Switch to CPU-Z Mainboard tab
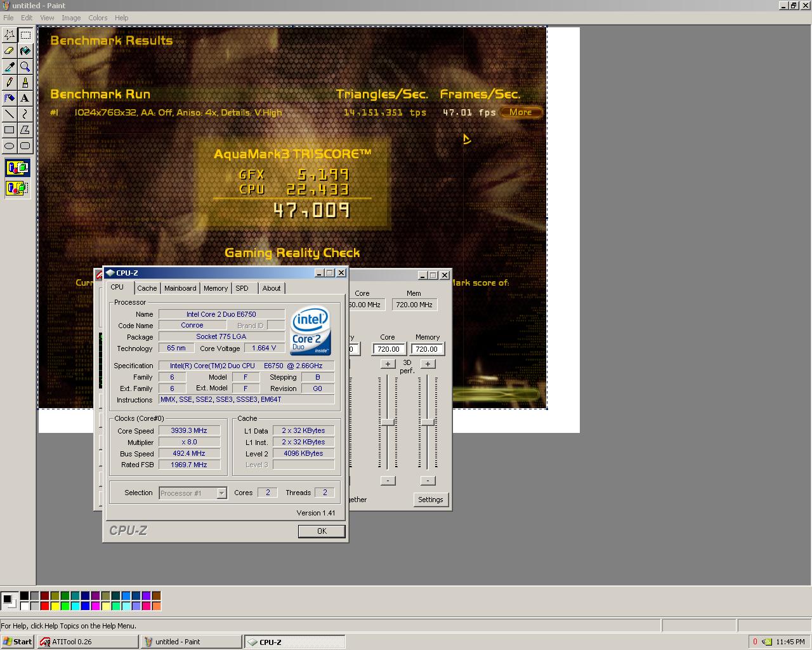The image size is (812, 650). click(180, 288)
